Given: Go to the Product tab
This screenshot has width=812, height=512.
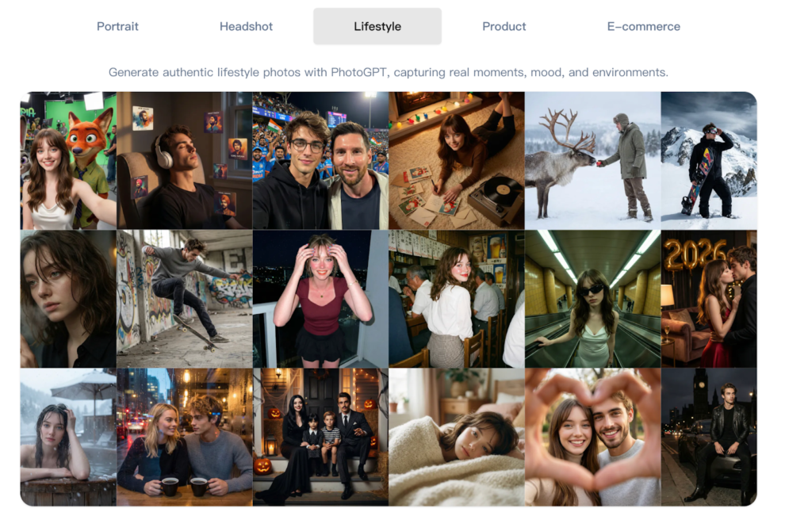Looking at the screenshot, I should (x=504, y=26).
